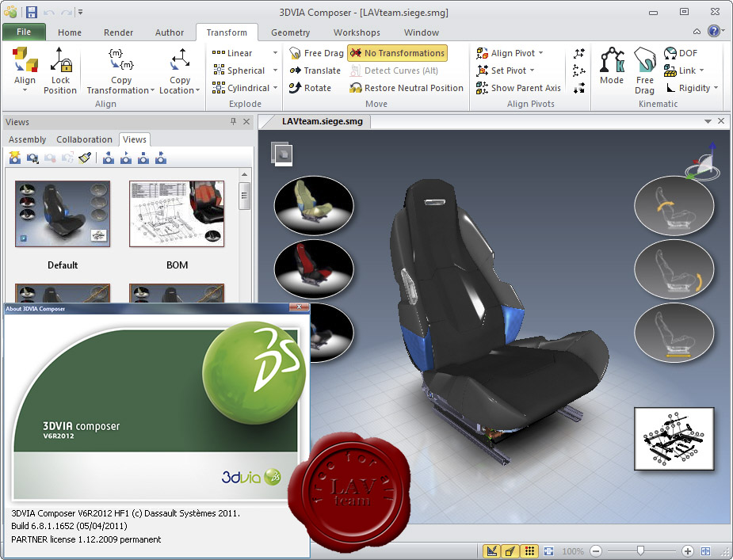Open the Align tool in the ribbon
This screenshot has width=733, height=560.
click(25, 69)
